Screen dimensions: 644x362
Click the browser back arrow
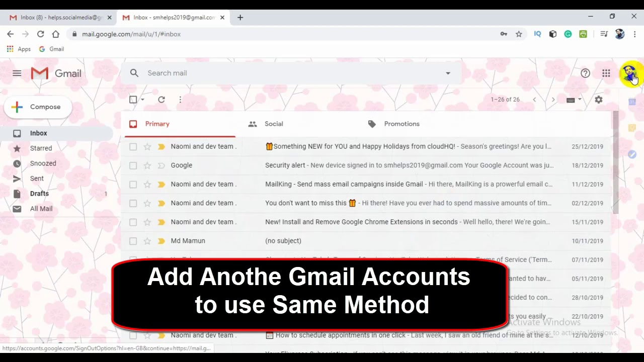click(x=11, y=34)
